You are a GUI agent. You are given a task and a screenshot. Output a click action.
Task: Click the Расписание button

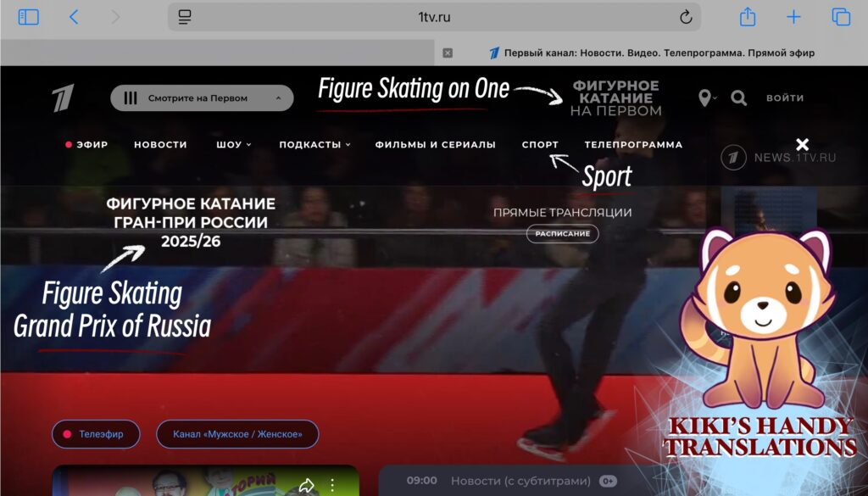(x=562, y=233)
